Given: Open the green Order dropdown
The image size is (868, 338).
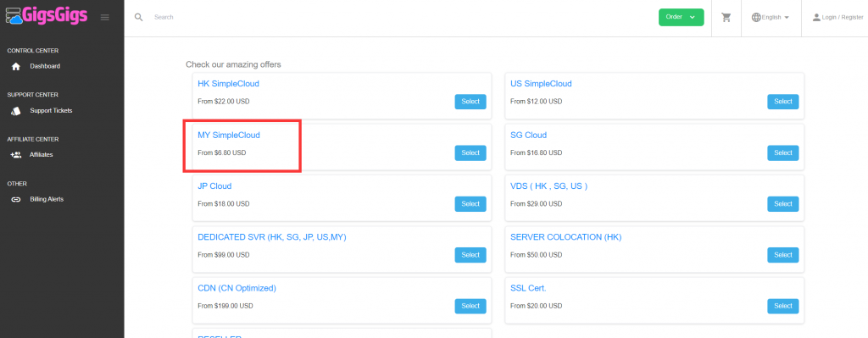Looking at the screenshot, I should pos(681,17).
